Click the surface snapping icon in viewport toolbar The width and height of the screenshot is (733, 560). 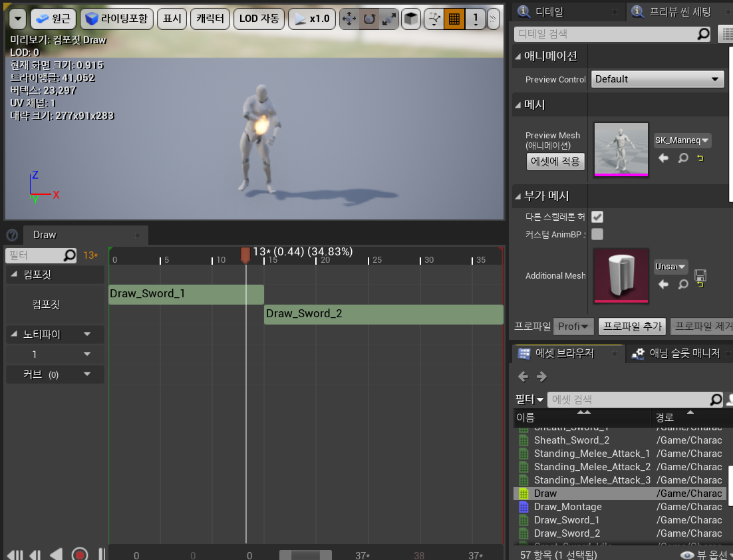tap(434, 19)
